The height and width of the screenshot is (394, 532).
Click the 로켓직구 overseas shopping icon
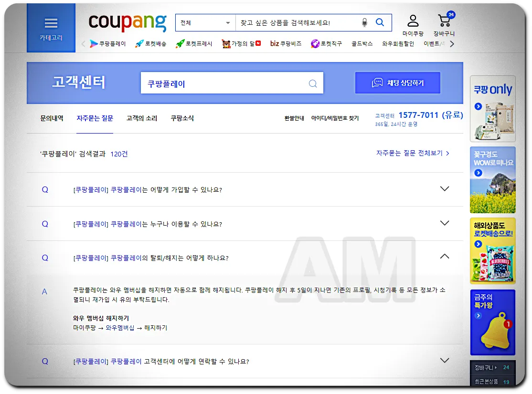[x=315, y=43]
